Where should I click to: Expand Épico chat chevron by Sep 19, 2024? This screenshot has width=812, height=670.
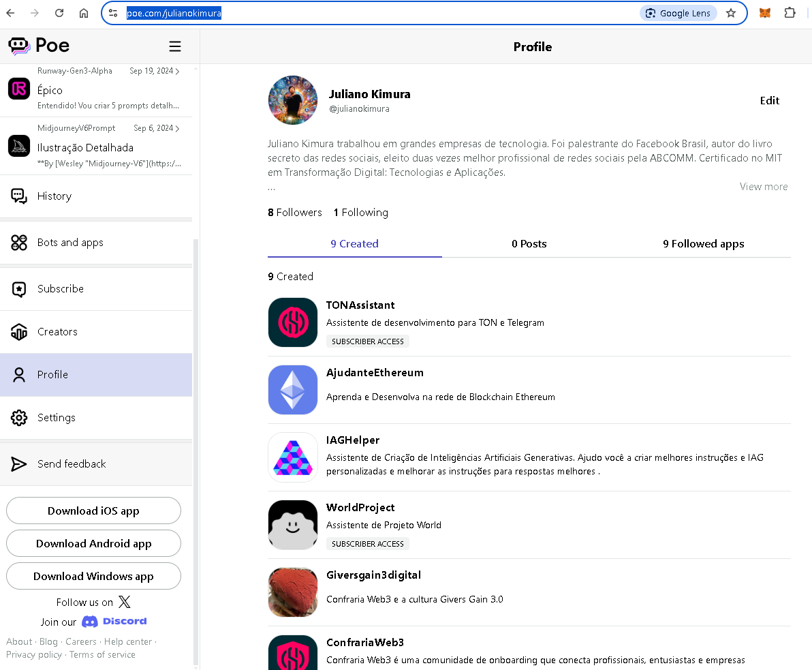(178, 71)
